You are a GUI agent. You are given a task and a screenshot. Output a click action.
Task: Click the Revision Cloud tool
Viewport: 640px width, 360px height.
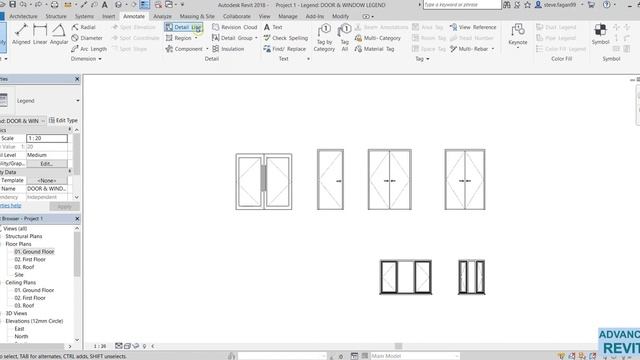click(x=235, y=27)
